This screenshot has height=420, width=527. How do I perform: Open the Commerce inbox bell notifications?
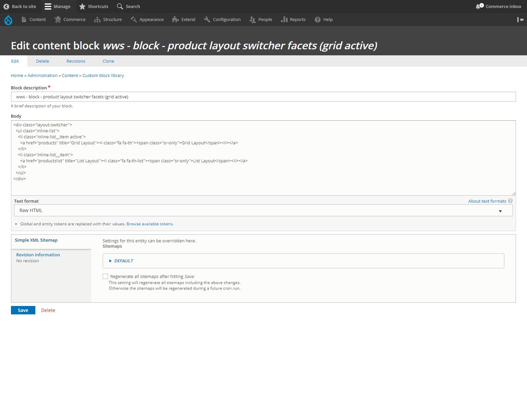[x=479, y=6]
